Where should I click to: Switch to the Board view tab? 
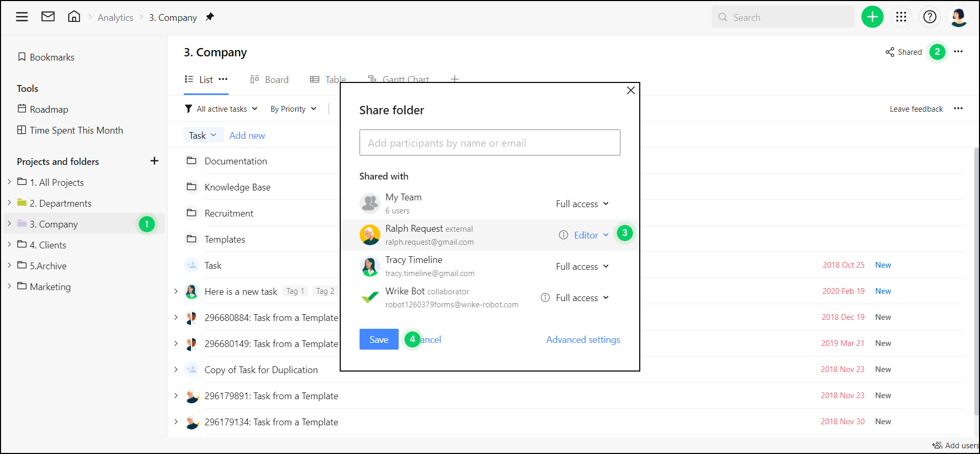(x=269, y=80)
